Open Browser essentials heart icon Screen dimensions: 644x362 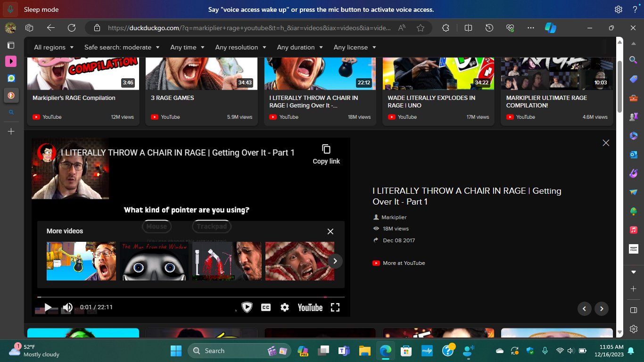coord(510,28)
